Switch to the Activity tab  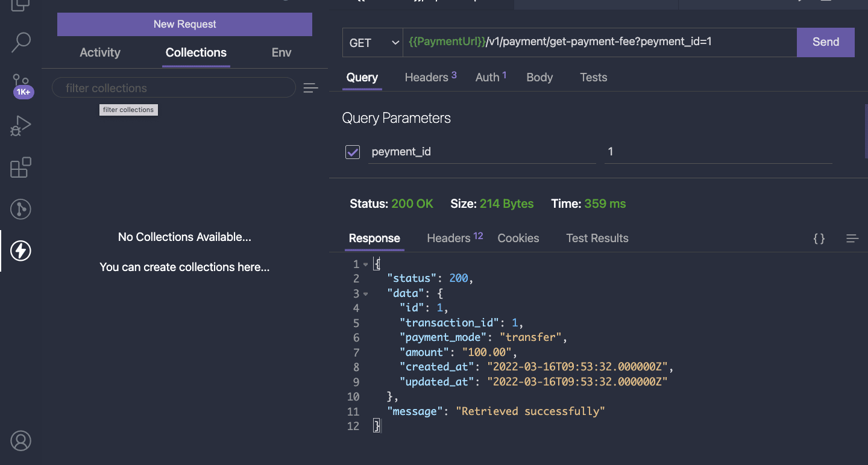coord(100,52)
